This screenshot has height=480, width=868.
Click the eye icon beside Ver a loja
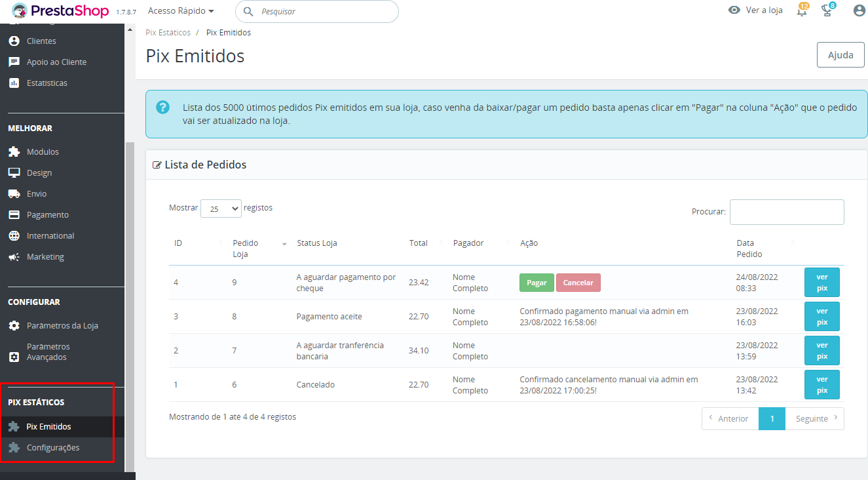tap(734, 10)
